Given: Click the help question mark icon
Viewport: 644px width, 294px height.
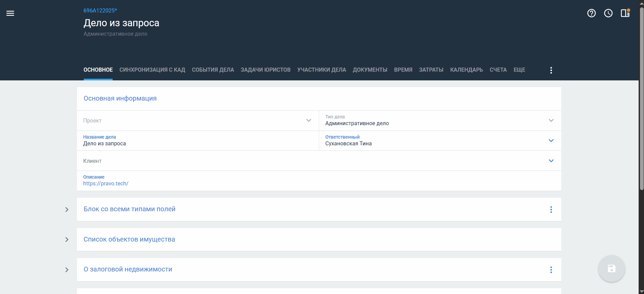Looking at the screenshot, I should 591,13.
